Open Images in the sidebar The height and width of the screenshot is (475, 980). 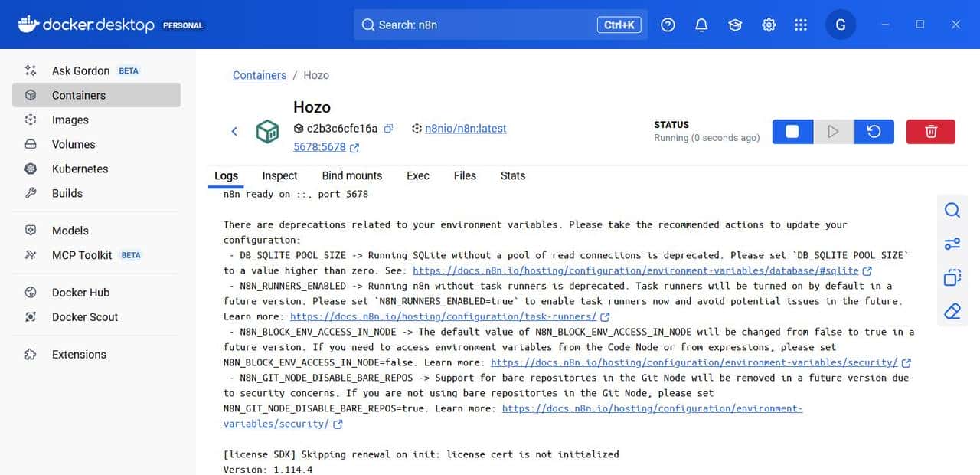pyautogui.click(x=70, y=120)
